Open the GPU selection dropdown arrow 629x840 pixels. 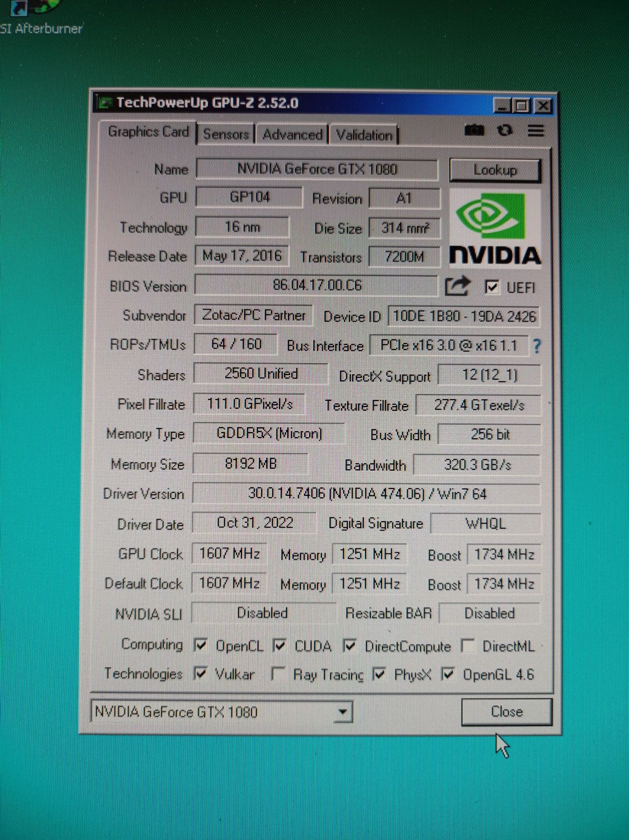pos(343,712)
